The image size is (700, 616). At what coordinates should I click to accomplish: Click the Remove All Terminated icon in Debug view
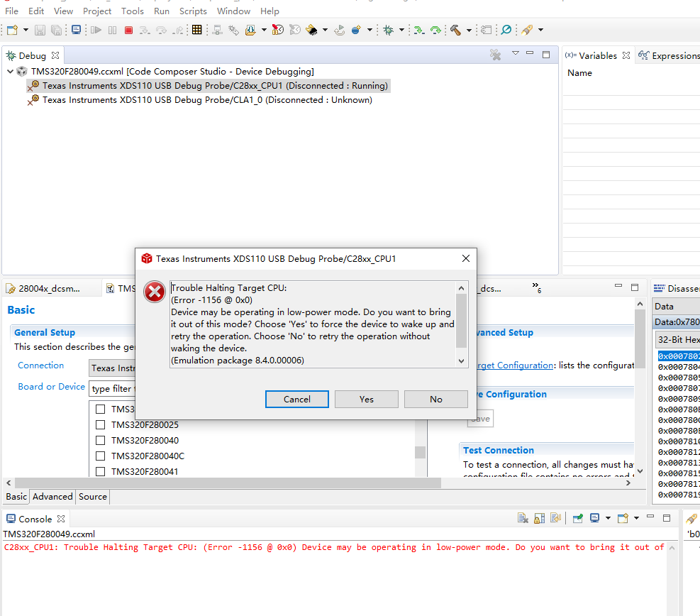[495, 55]
